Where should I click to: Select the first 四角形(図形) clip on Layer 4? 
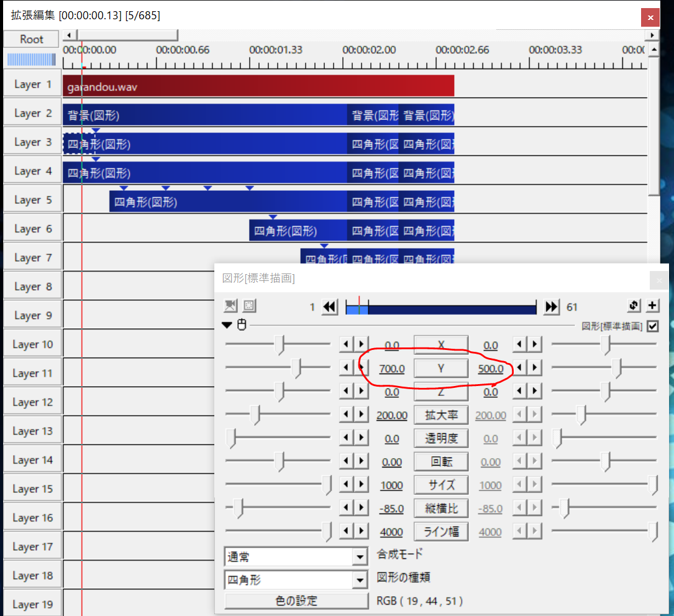coord(204,173)
